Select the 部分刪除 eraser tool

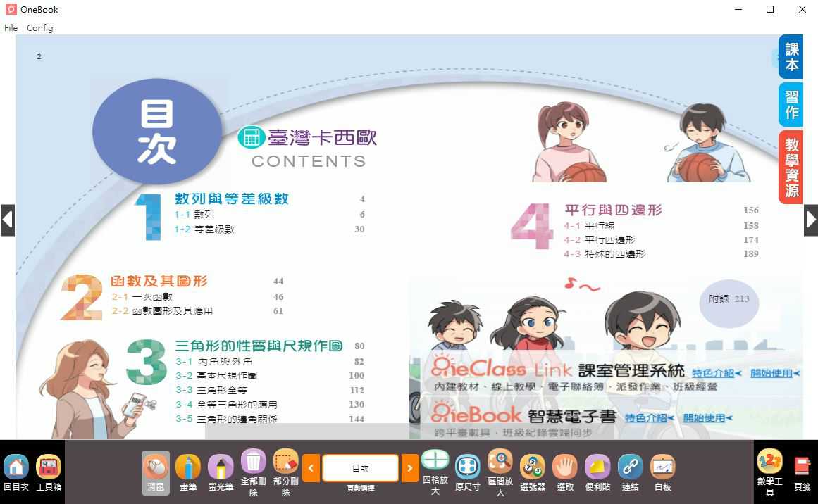pos(286,473)
